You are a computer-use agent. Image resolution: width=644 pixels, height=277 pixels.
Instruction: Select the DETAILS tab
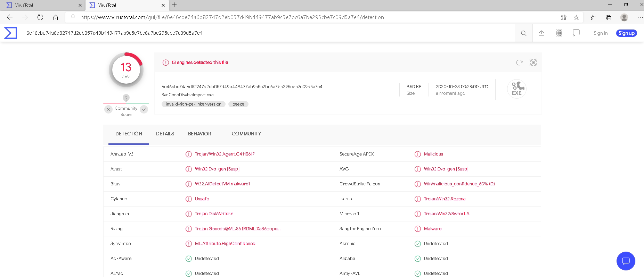pos(165,134)
